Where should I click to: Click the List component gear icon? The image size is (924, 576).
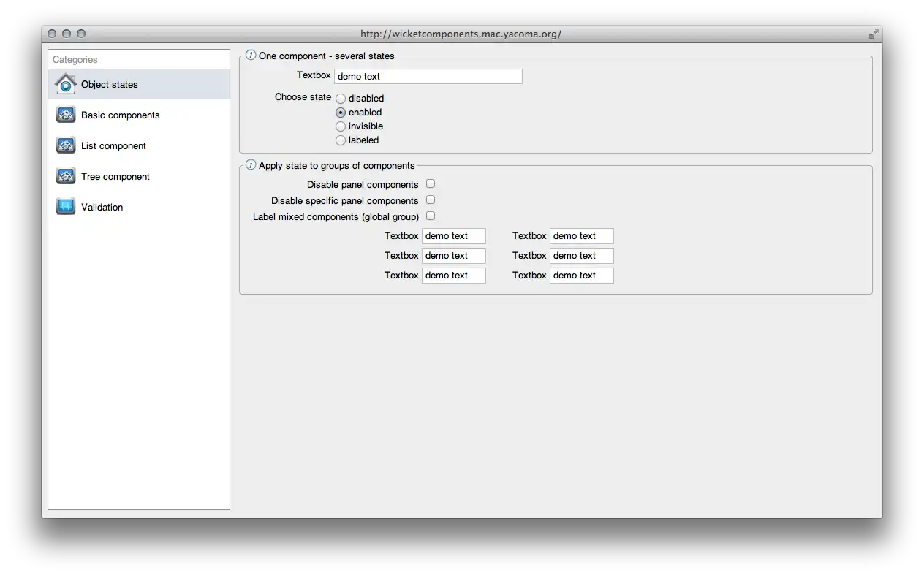pyautogui.click(x=66, y=145)
